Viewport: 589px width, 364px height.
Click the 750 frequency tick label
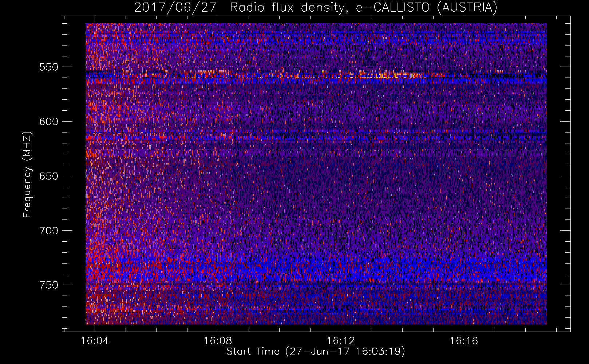point(48,285)
